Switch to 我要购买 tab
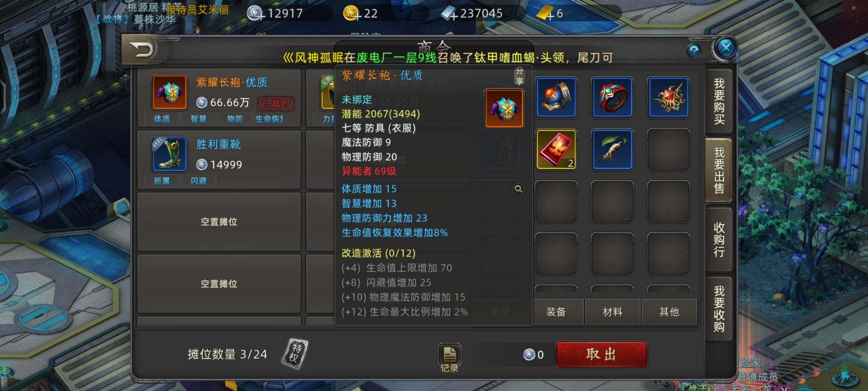 point(719,101)
